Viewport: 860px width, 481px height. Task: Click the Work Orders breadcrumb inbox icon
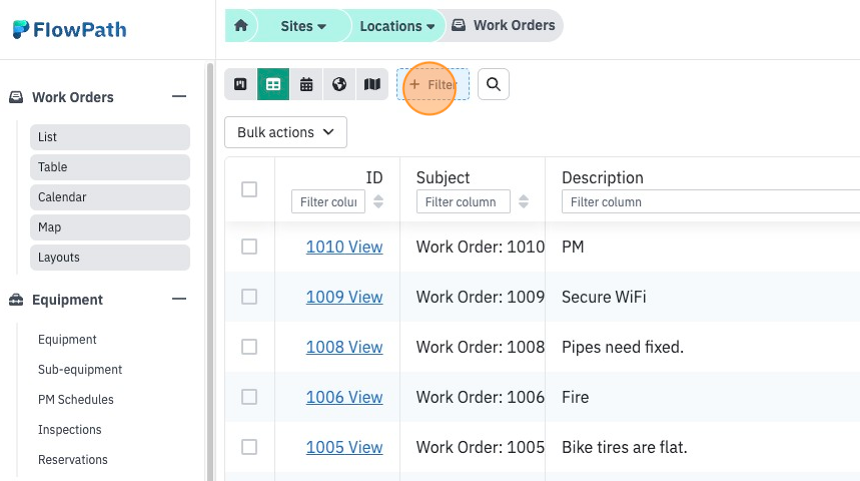(x=459, y=25)
